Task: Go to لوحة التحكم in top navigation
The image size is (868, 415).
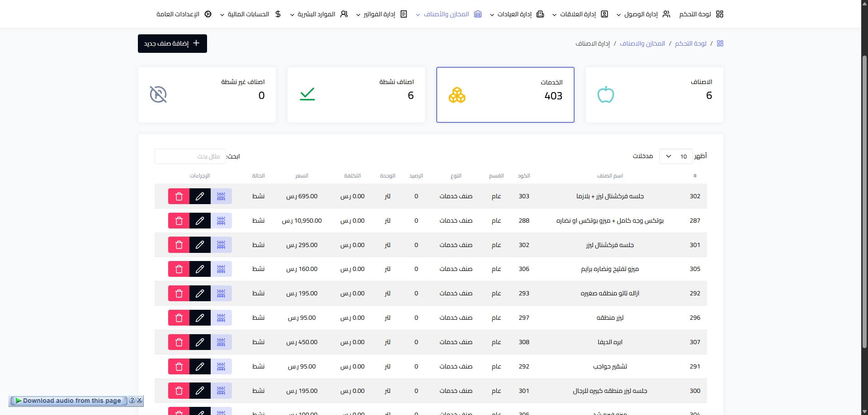Action: coord(701,14)
